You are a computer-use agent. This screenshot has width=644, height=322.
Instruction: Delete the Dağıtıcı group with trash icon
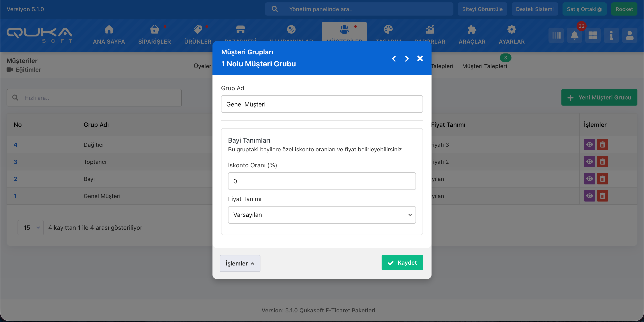tap(603, 145)
